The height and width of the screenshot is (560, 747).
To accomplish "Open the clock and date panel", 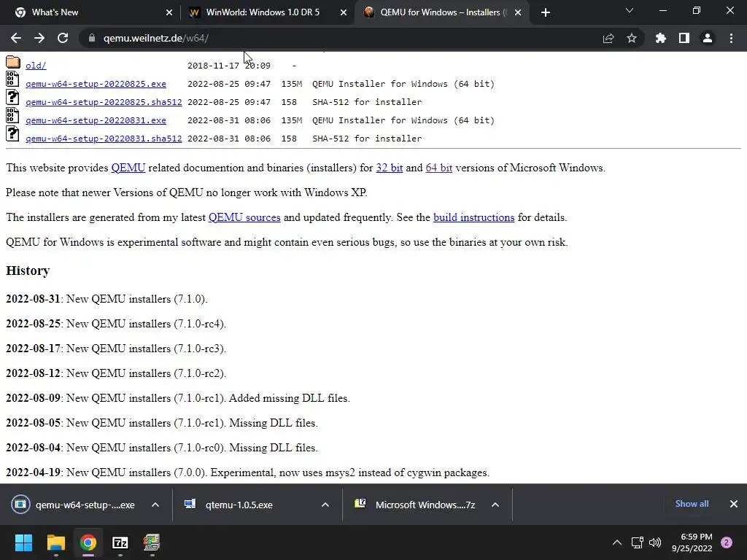I will click(692, 542).
